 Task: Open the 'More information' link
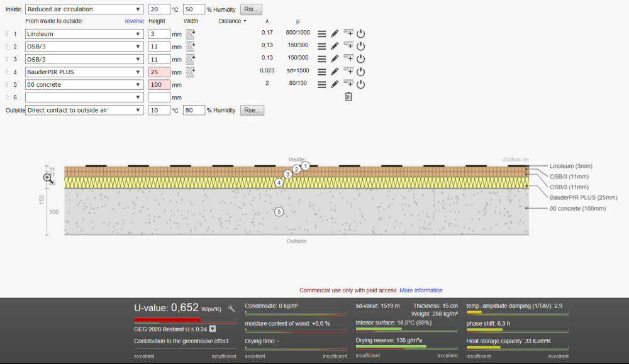click(421, 290)
